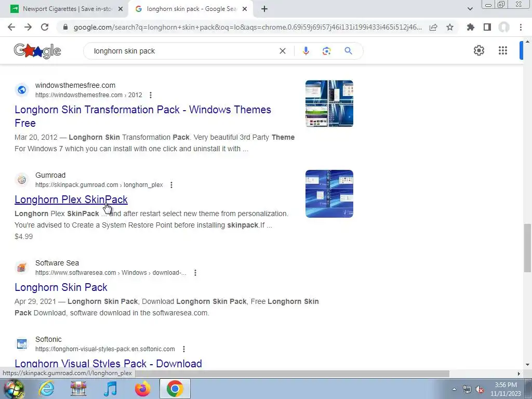The width and height of the screenshot is (532, 399).
Task: Open the Gumroad result thumbnail
Action: coord(329,194)
